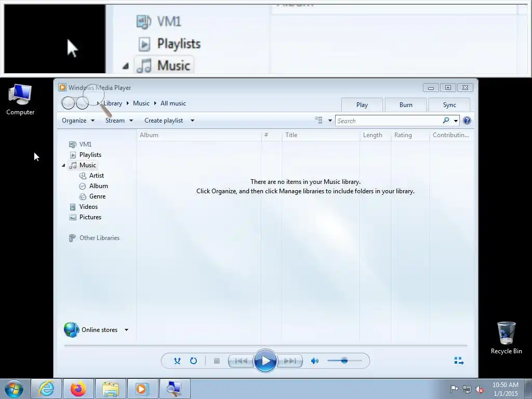Expand the View options dropdown arrow
Screen dimensions: 532x399
330,121
